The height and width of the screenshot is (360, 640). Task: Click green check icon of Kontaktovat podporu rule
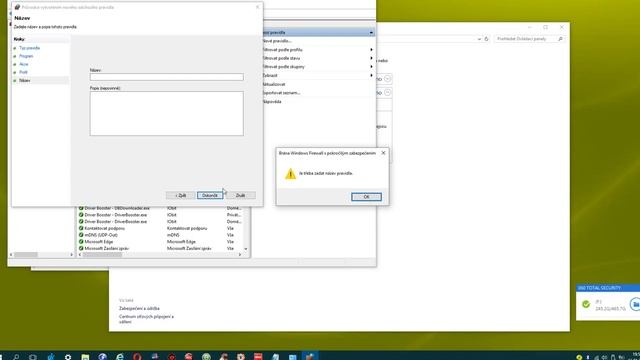pos(81,228)
